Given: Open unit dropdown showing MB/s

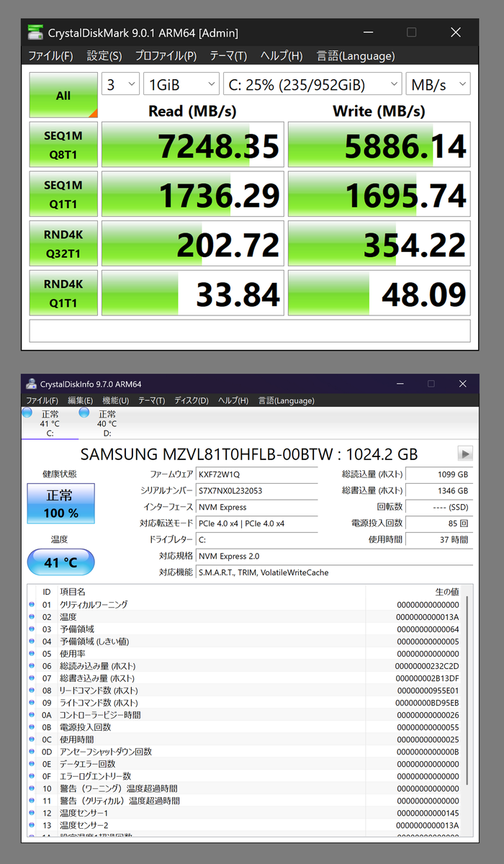Looking at the screenshot, I should pyautogui.click(x=438, y=84).
